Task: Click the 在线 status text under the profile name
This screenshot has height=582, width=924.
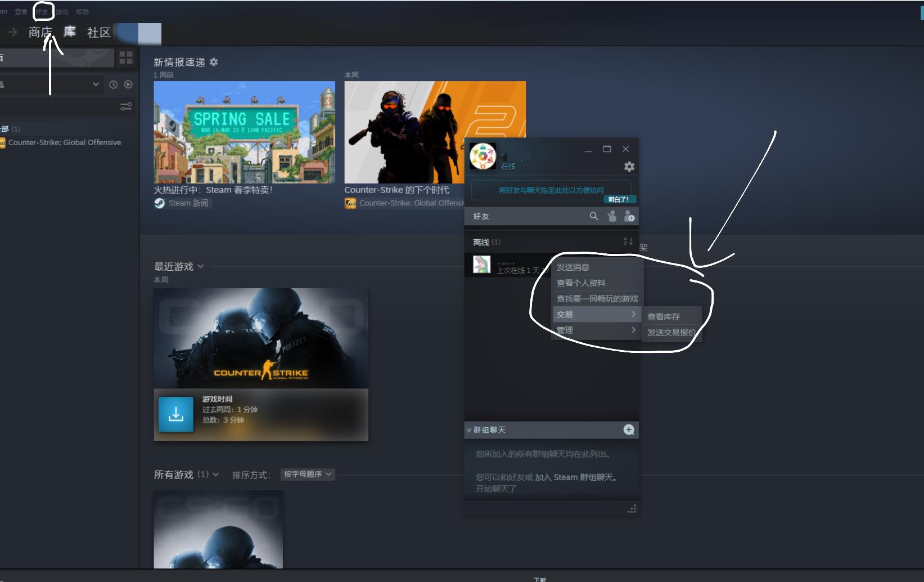Action: pos(508,167)
